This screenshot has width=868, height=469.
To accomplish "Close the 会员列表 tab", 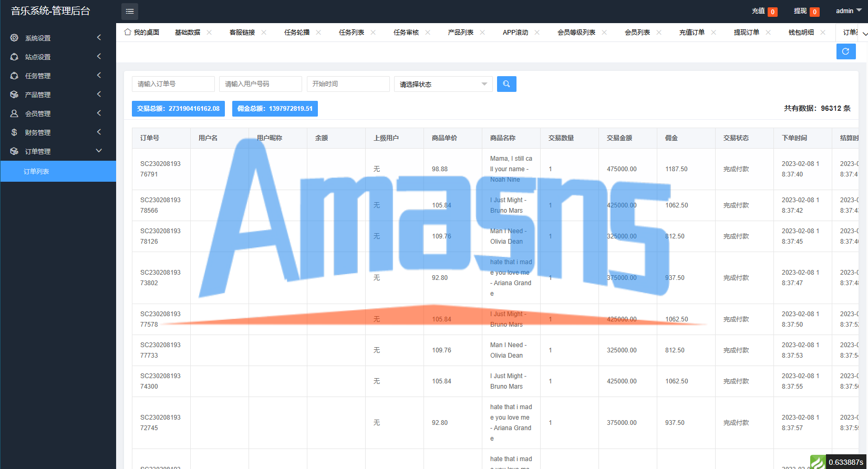I will click(659, 33).
